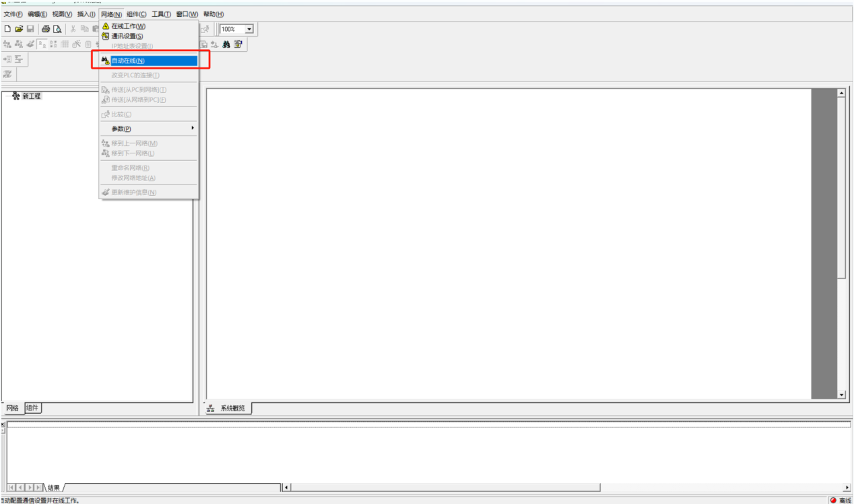Image resolution: width=854 pixels, height=504 pixels.
Task: Click the toolbar icon left of binoculars
Action: 214,44
